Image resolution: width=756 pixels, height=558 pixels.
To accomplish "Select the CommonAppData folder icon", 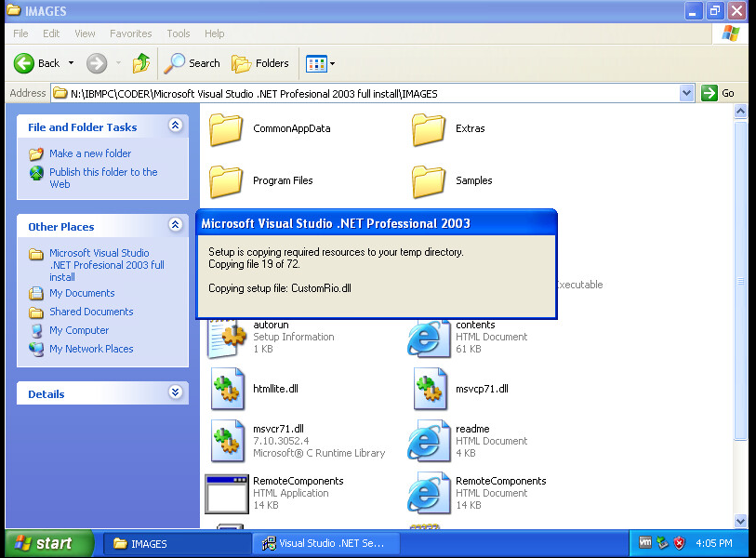I will [x=226, y=129].
